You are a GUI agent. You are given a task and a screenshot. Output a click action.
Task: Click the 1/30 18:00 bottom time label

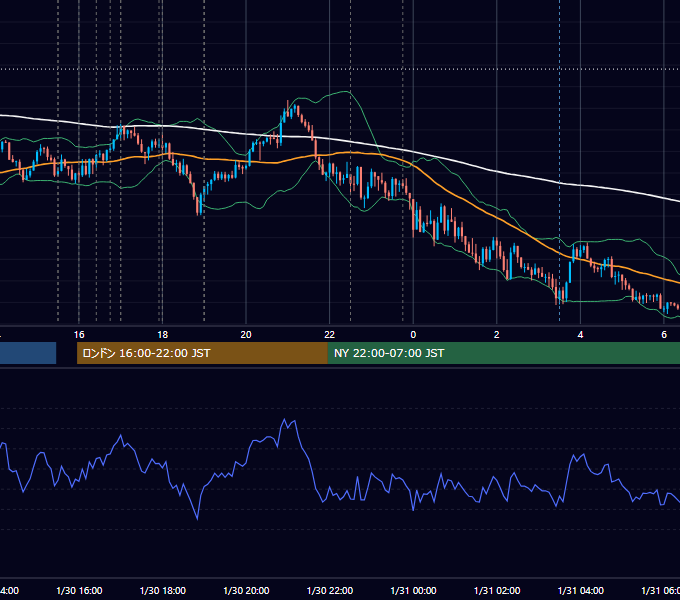(x=163, y=590)
